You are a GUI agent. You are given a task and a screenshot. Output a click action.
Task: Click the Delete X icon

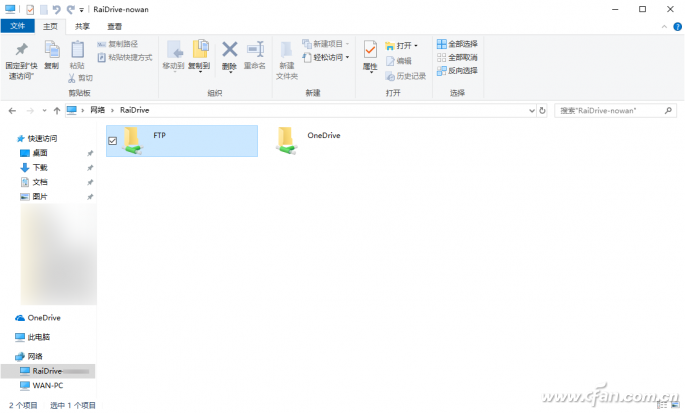tap(230, 49)
